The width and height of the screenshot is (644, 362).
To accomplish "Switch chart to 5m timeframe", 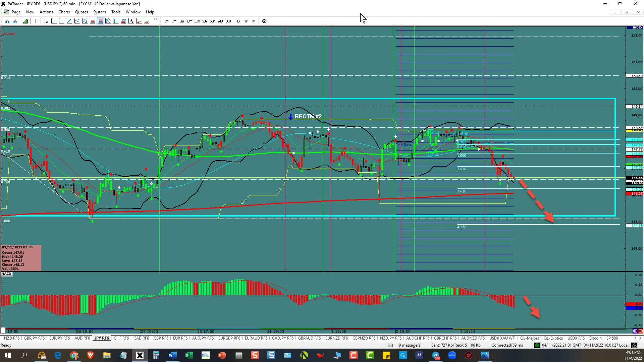I will 181,21.
